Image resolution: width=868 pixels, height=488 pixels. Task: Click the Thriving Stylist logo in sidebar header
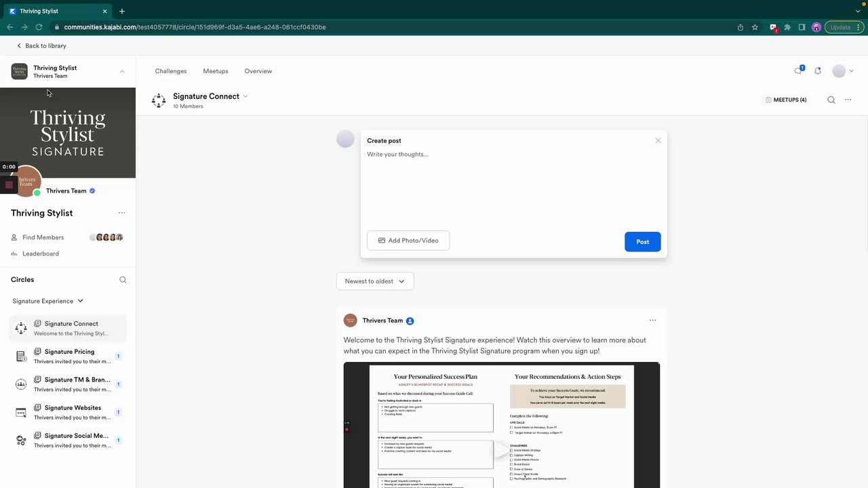click(x=19, y=71)
